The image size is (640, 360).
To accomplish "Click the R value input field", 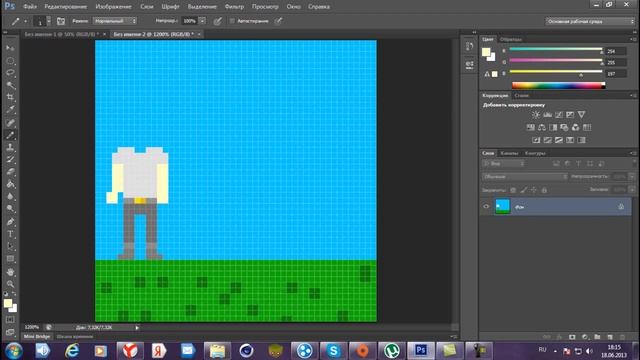I will click(x=616, y=51).
